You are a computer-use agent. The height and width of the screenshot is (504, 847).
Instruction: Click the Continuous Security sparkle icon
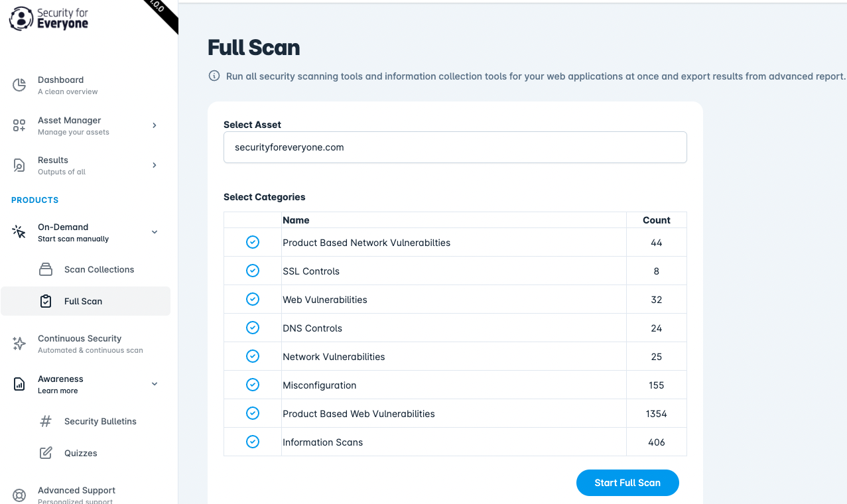(x=19, y=344)
